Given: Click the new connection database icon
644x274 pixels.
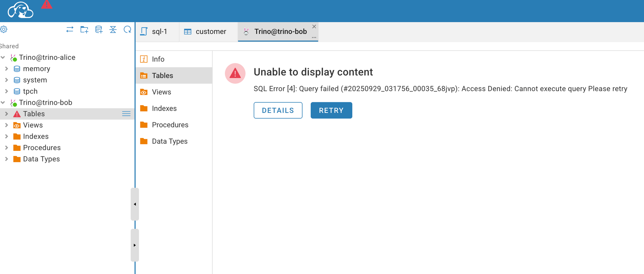Looking at the screenshot, I should pyautogui.click(x=99, y=30).
